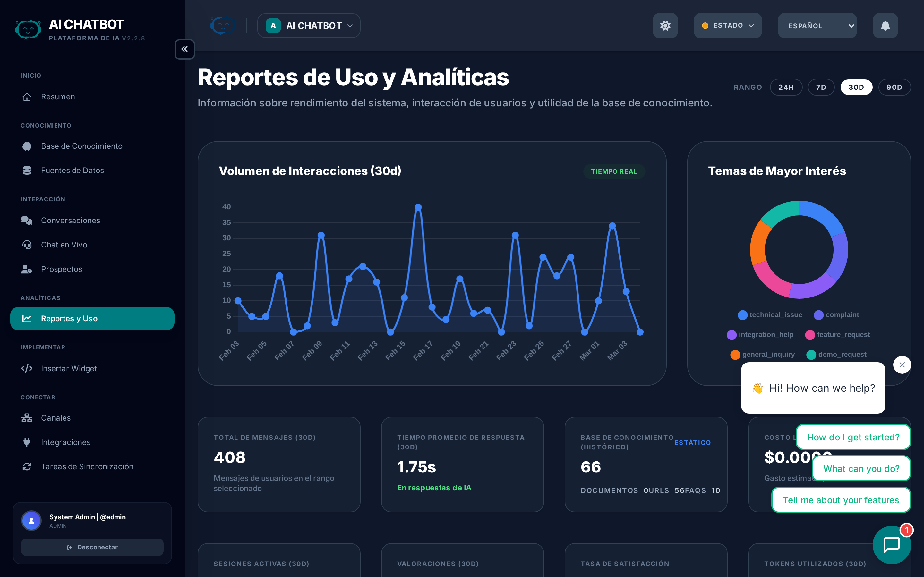Open Base de Conocimiento brain icon

27,146
